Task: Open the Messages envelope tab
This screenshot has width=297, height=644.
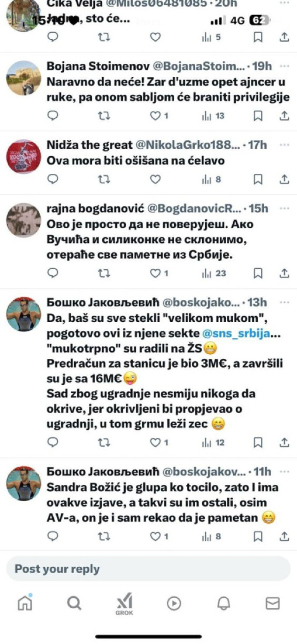Action: [x=273, y=603]
